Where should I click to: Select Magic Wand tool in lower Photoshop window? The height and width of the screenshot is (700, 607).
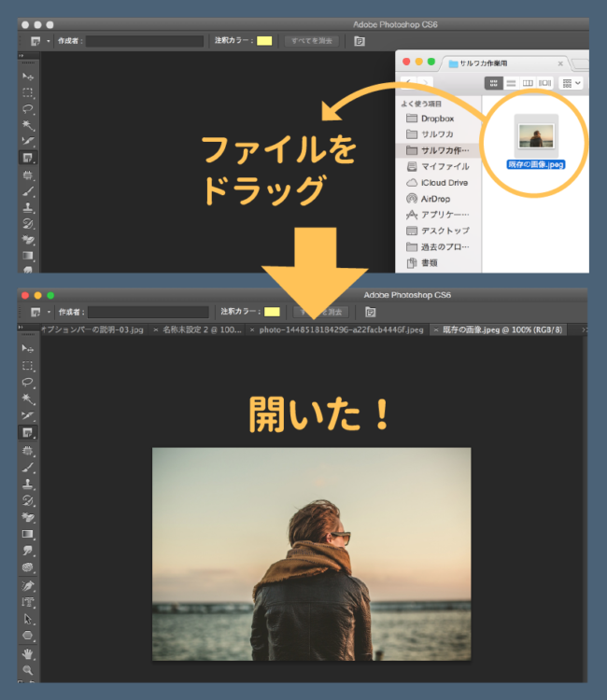pyautogui.click(x=28, y=399)
